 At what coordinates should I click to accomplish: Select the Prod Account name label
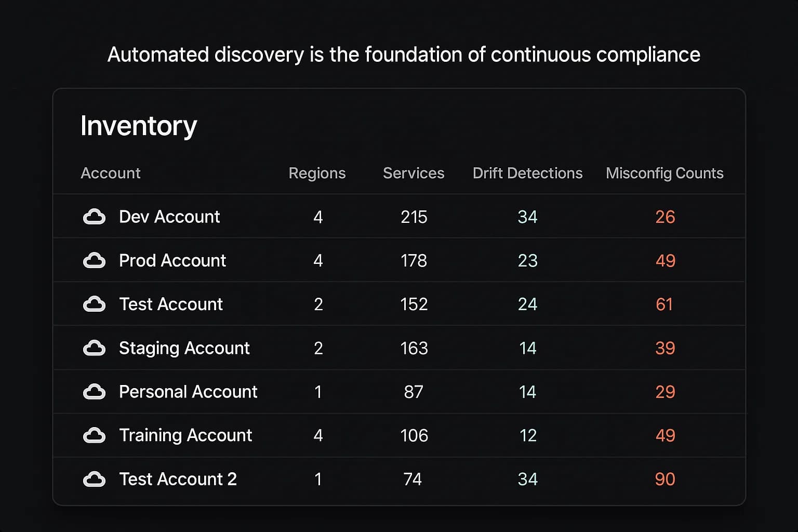[172, 260]
